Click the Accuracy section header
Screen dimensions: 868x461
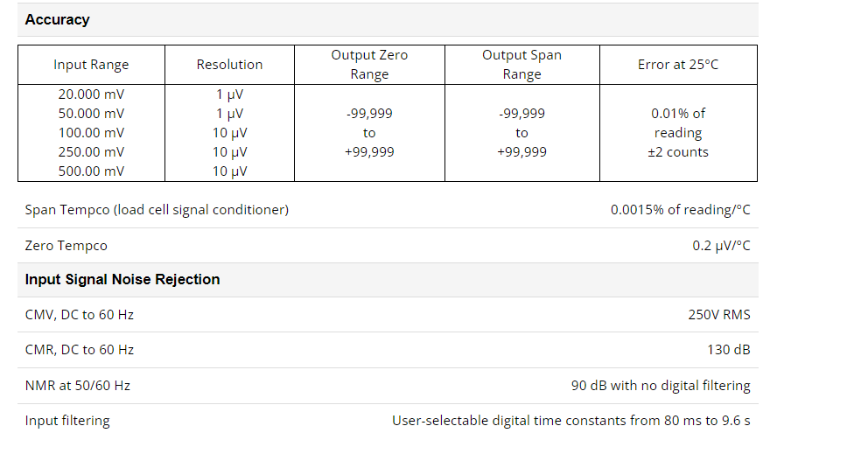pyautogui.click(x=57, y=20)
